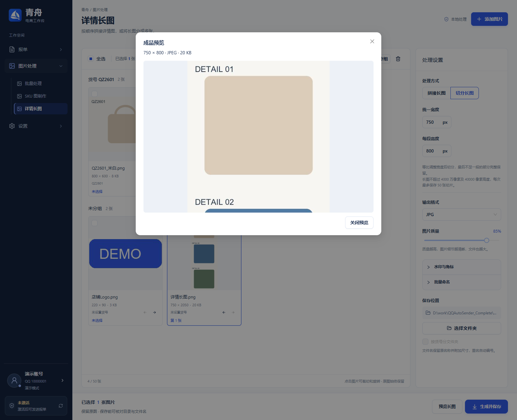
Task: Open the 输出格式 JPG dropdown
Action: (x=461, y=215)
